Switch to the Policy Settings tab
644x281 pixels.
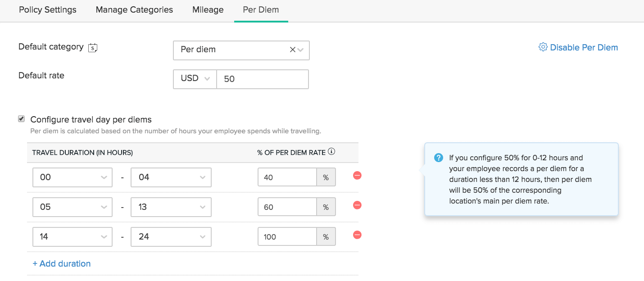point(48,10)
